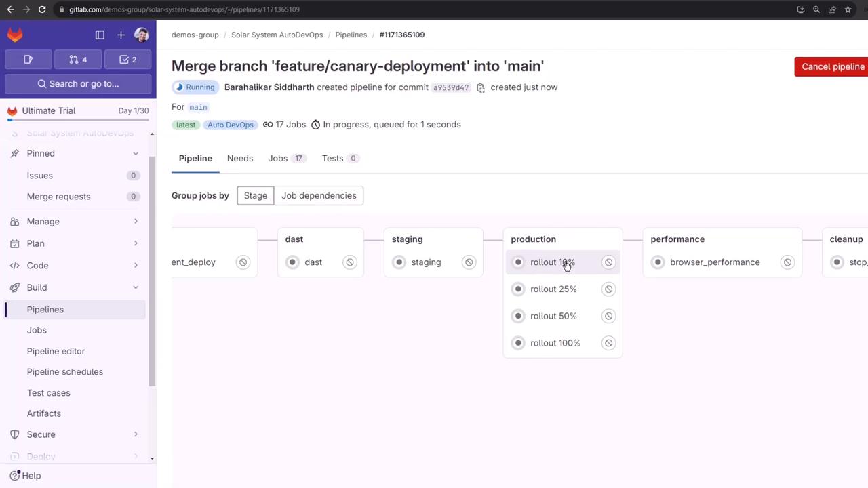The width and height of the screenshot is (868, 488).
Task: Toggle the sidebar collapse icon
Action: (x=100, y=35)
